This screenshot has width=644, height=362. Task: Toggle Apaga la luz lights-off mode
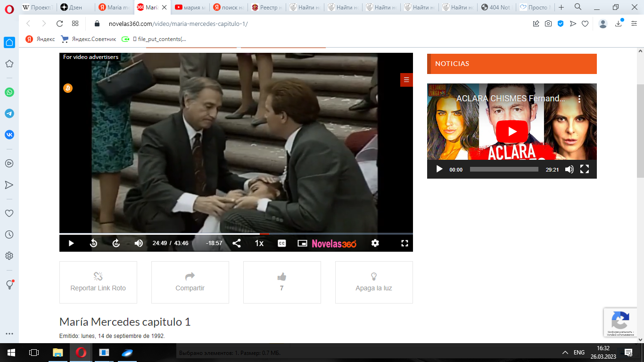[374, 282]
